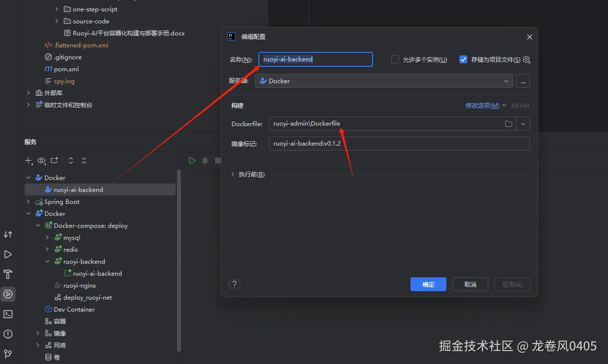
Task: Enable the 允许多个实例 checkbox
Action: click(x=395, y=59)
